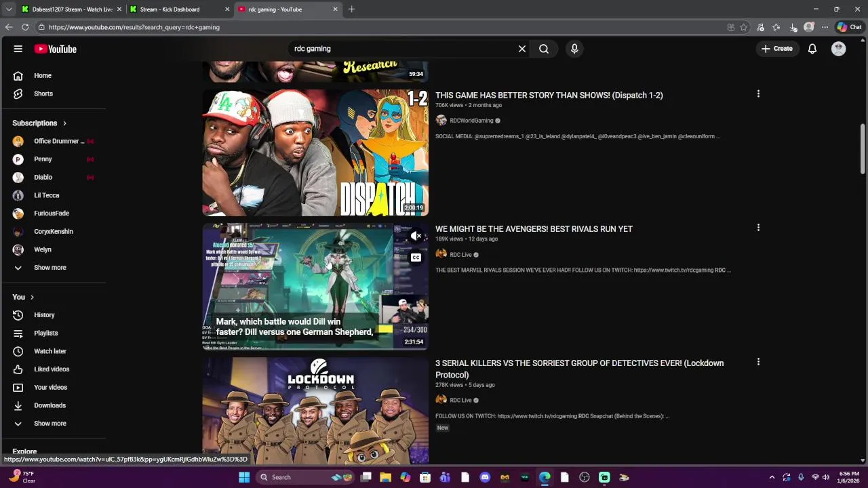The image size is (868, 488).
Task: Click the browser address bar
Action: click(380, 27)
